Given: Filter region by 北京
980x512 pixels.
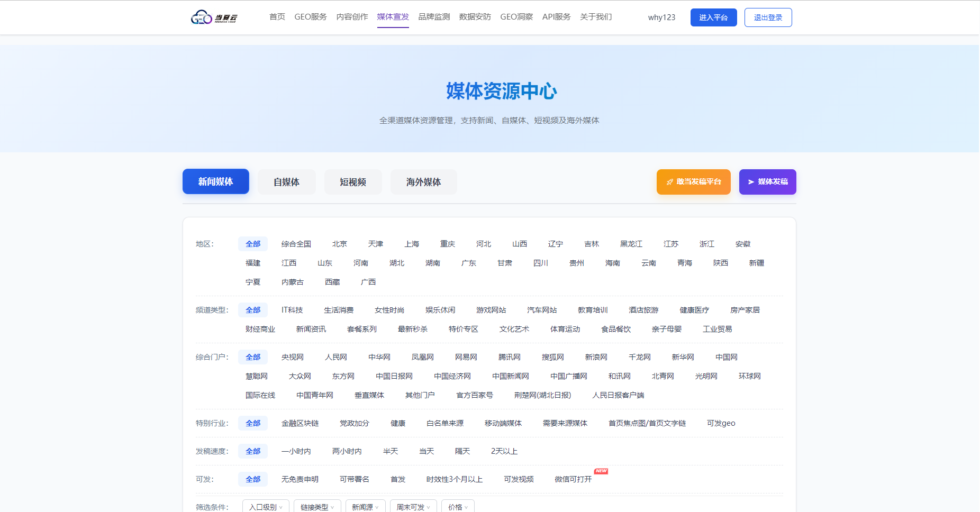Looking at the screenshot, I should pos(340,244).
